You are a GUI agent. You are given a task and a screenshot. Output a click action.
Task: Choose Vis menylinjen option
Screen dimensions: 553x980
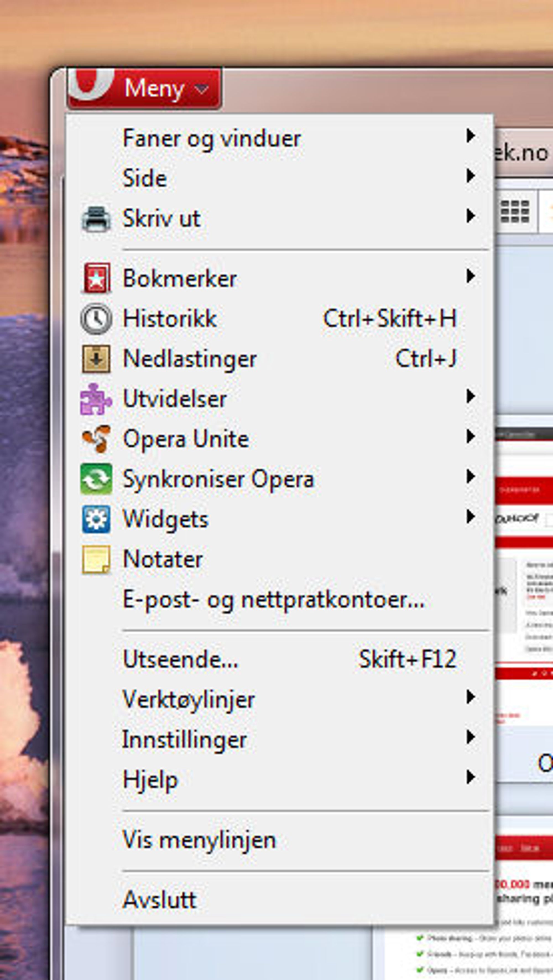[x=280, y=840]
